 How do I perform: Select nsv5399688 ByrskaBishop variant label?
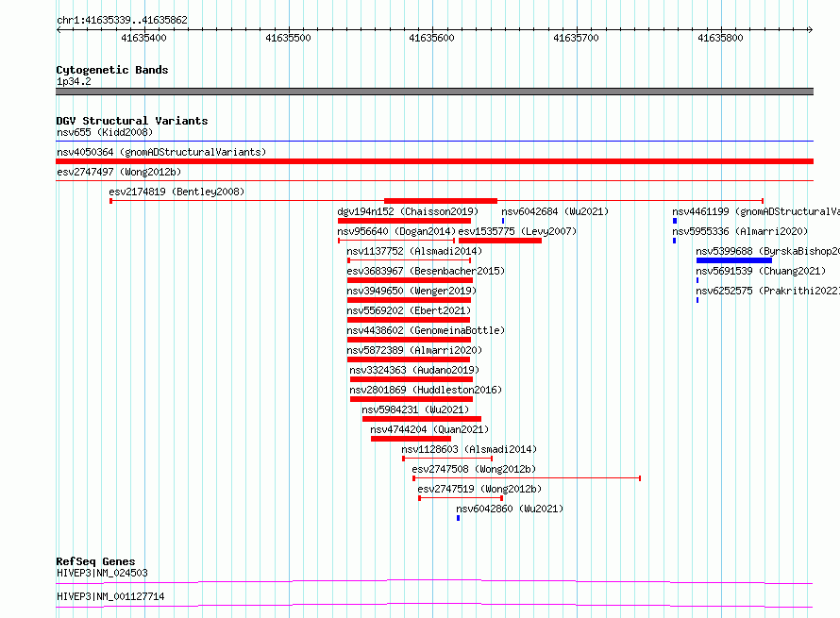pyautogui.click(x=767, y=251)
